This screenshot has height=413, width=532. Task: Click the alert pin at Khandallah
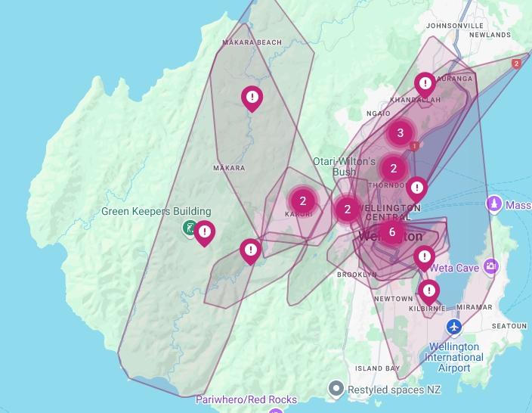click(x=425, y=82)
